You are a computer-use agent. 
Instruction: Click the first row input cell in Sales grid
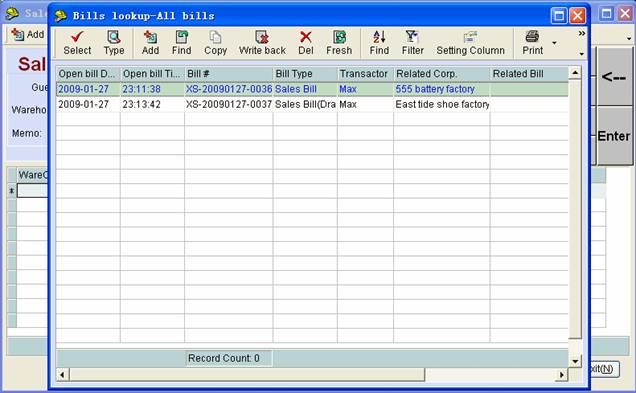tap(32, 191)
